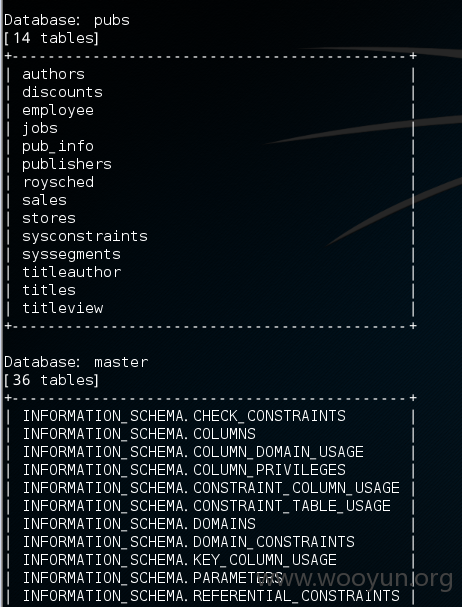The height and width of the screenshot is (607, 462).
Task: Click the 'authors' table name
Action: click(x=53, y=74)
